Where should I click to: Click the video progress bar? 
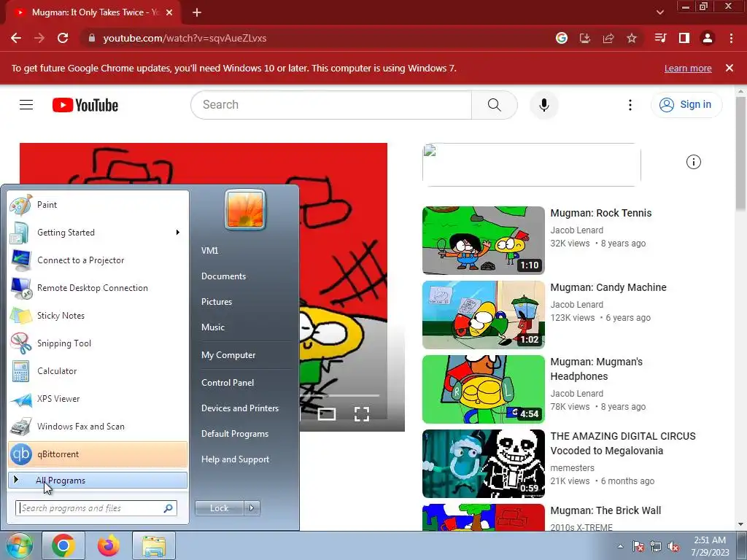pyautogui.click(x=340, y=395)
